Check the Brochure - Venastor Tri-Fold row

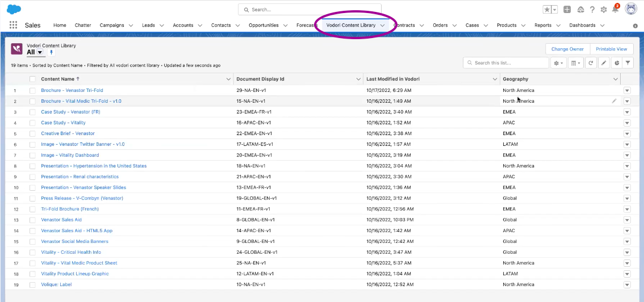(x=32, y=90)
